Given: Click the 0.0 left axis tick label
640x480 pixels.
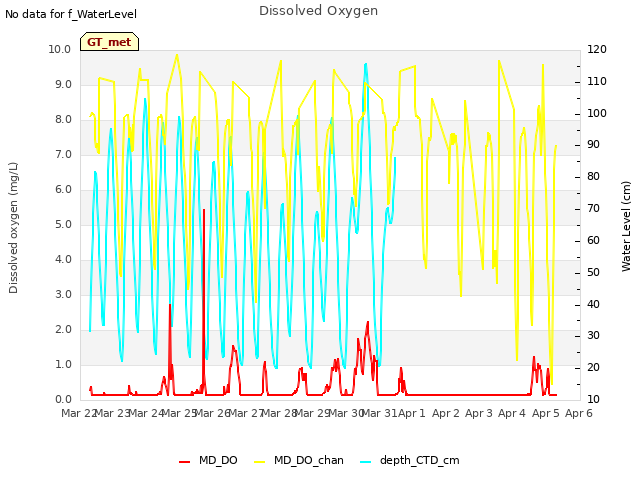Looking at the screenshot, I should click(x=63, y=399).
